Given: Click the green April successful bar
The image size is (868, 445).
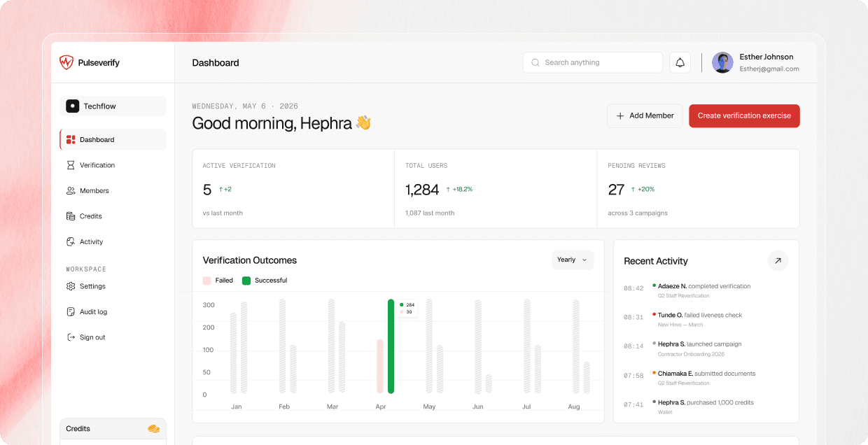Looking at the screenshot, I should 391,346.
